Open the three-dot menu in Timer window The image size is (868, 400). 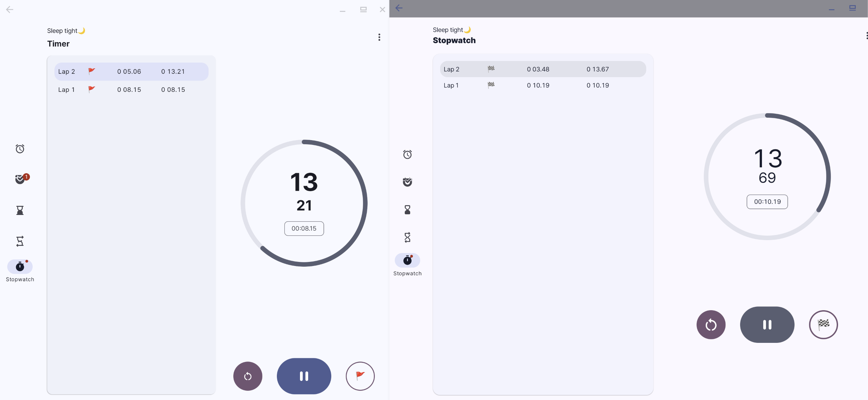tap(379, 37)
